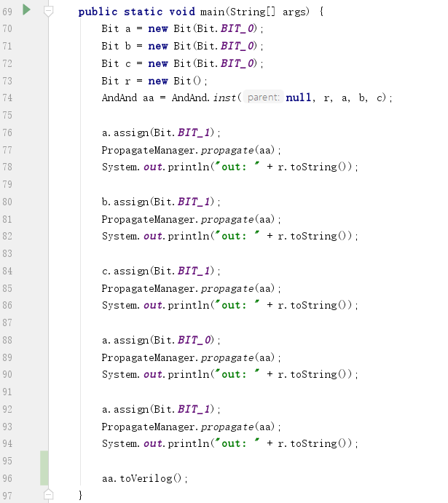This screenshot has height=503, width=448.
Task: Click println statement on line 82
Action: pos(229,236)
